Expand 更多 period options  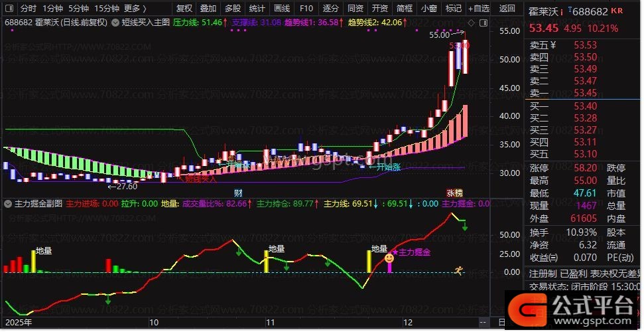[x=136, y=9]
